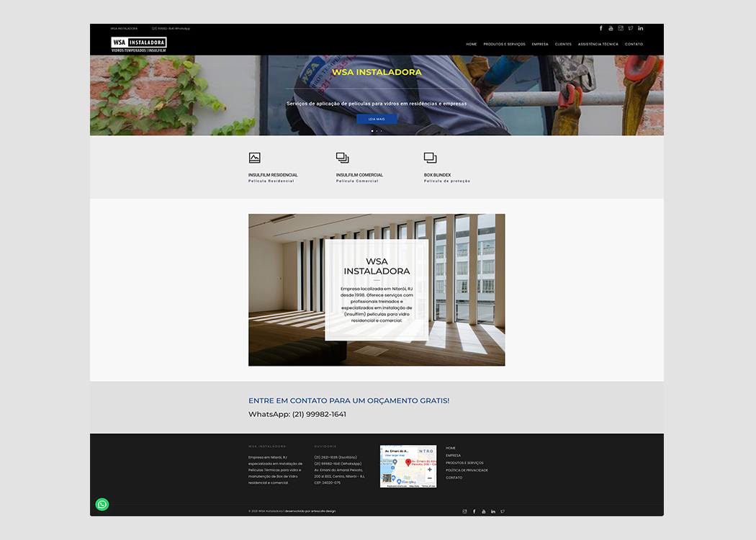Click the WhatsApp phone number in the top bar
The width and height of the screenshot is (756, 540).
[x=171, y=29]
